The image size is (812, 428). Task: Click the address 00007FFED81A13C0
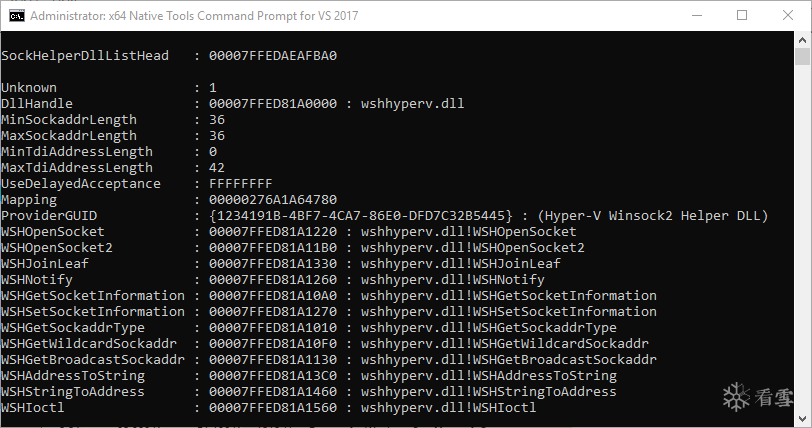pos(273,376)
